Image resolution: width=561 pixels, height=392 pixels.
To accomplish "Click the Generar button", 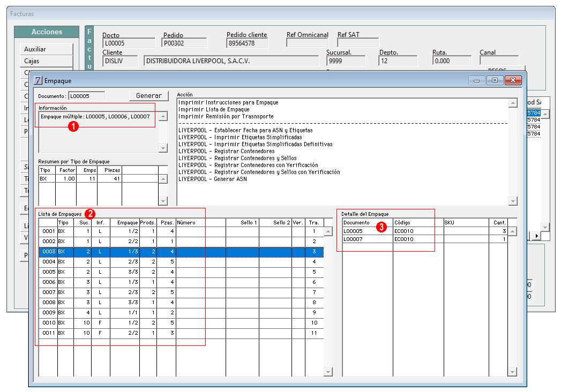I will click(x=149, y=95).
